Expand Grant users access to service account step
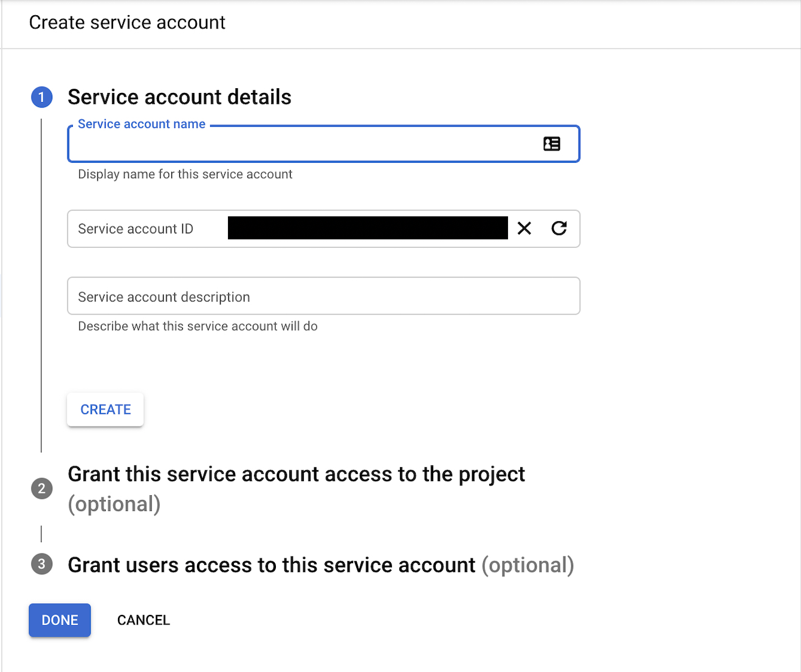 pos(271,565)
